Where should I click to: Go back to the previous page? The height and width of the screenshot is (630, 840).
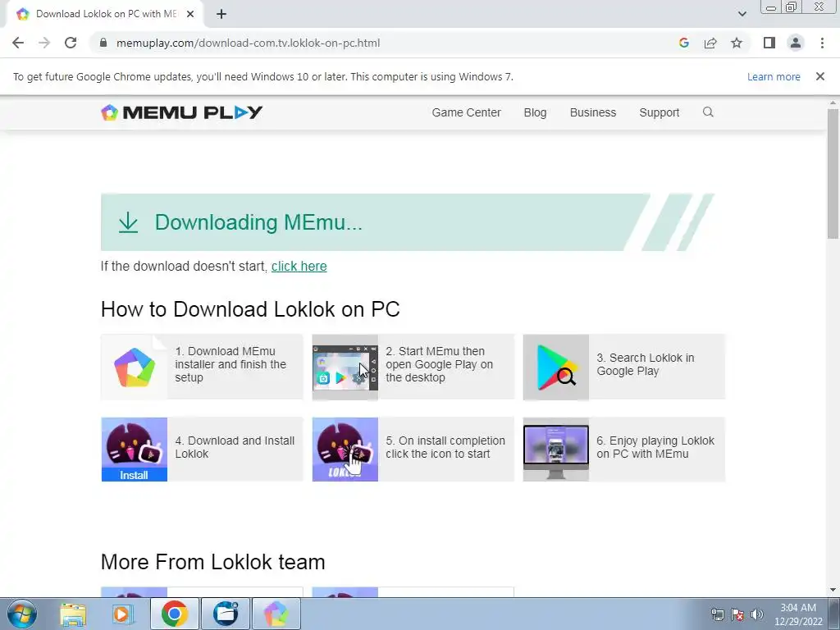(x=18, y=43)
